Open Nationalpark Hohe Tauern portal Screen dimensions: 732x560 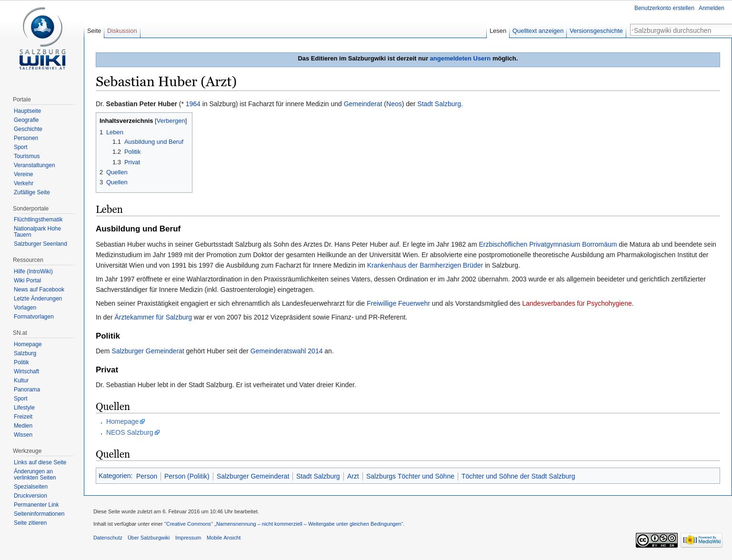37,231
